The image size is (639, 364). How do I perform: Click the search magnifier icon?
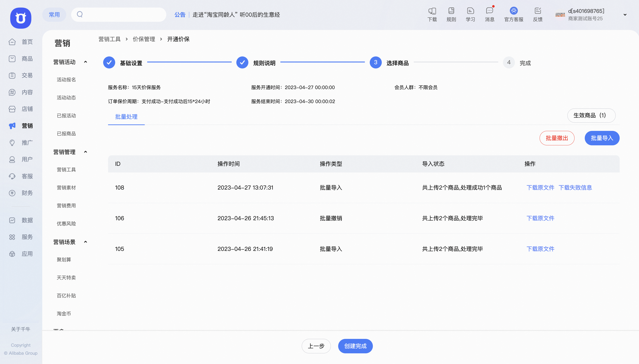pos(80,14)
